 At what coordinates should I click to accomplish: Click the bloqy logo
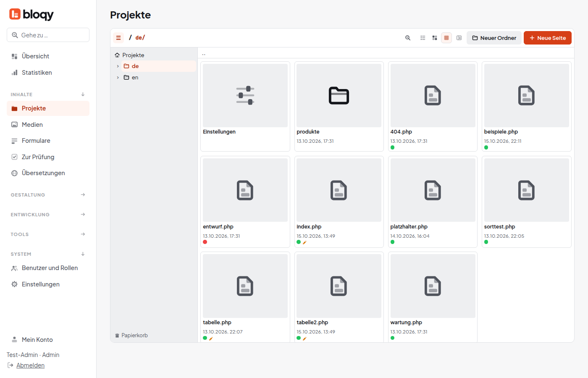31,14
